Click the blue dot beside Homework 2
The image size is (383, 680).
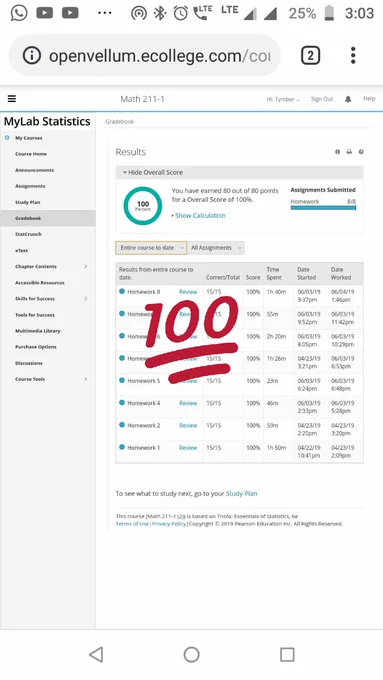(x=122, y=425)
